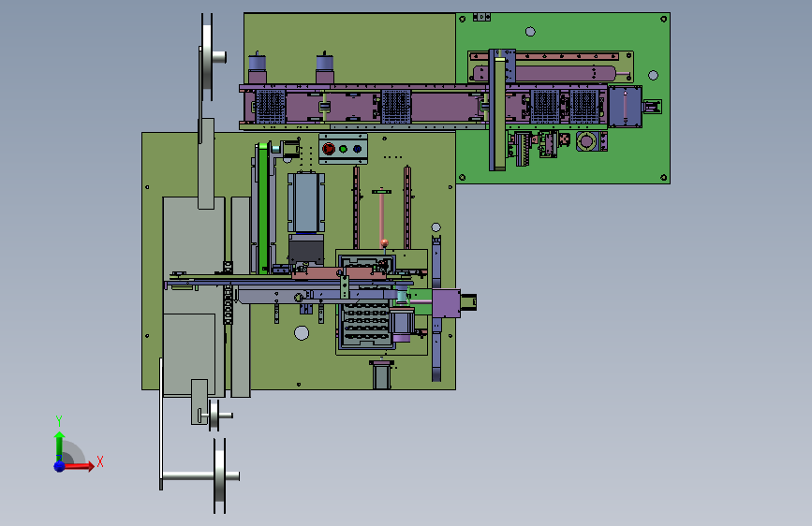This screenshot has width=812, height=526.
Task: Select the purple motor housing at conveyor right end
Action: click(x=625, y=107)
